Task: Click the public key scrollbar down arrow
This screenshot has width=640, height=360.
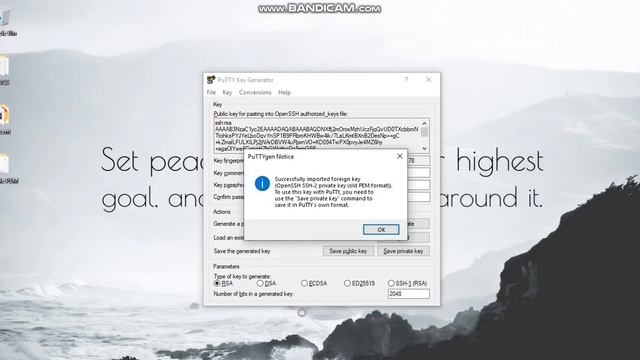Action: click(x=424, y=149)
